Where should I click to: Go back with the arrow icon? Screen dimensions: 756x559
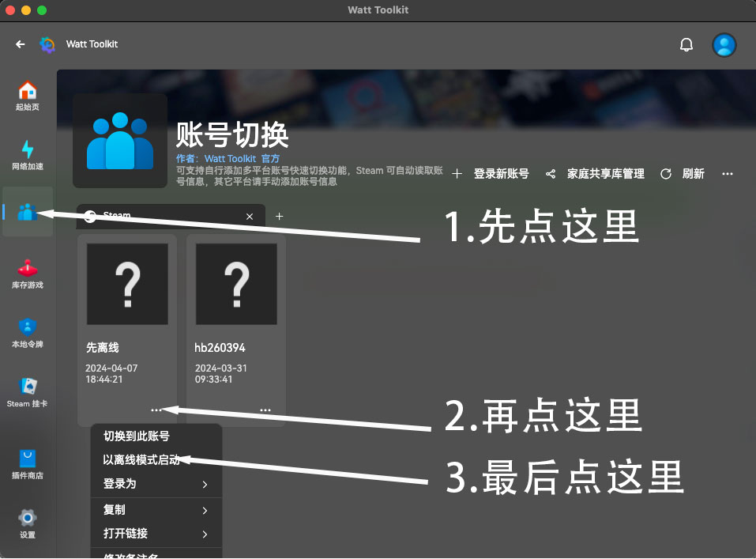pyautogui.click(x=21, y=44)
